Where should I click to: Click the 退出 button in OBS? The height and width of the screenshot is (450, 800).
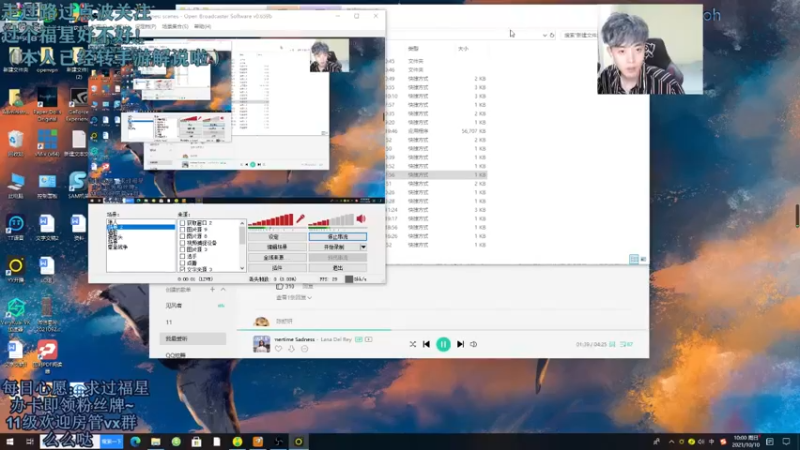[x=338, y=268]
